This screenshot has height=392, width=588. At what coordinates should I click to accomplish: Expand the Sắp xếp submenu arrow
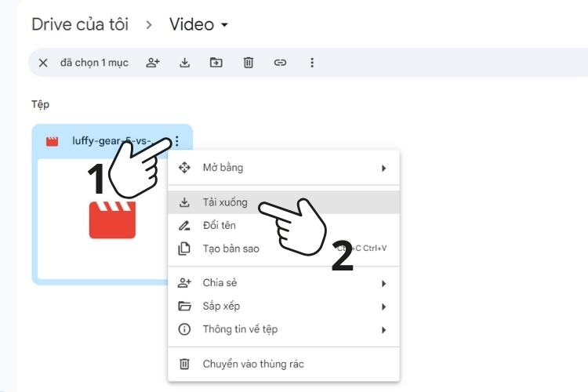pos(383,307)
